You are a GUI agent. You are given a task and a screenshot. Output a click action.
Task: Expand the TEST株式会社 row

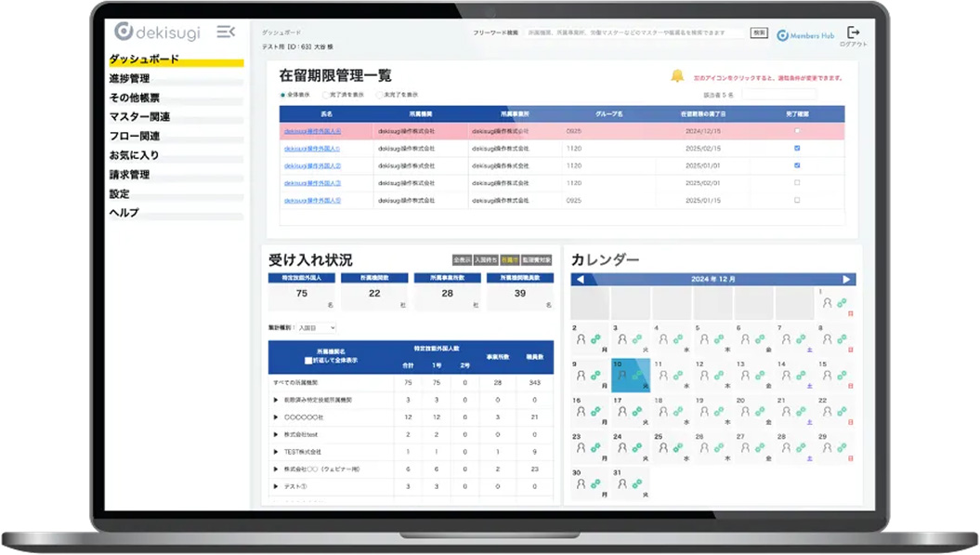[x=274, y=452]
